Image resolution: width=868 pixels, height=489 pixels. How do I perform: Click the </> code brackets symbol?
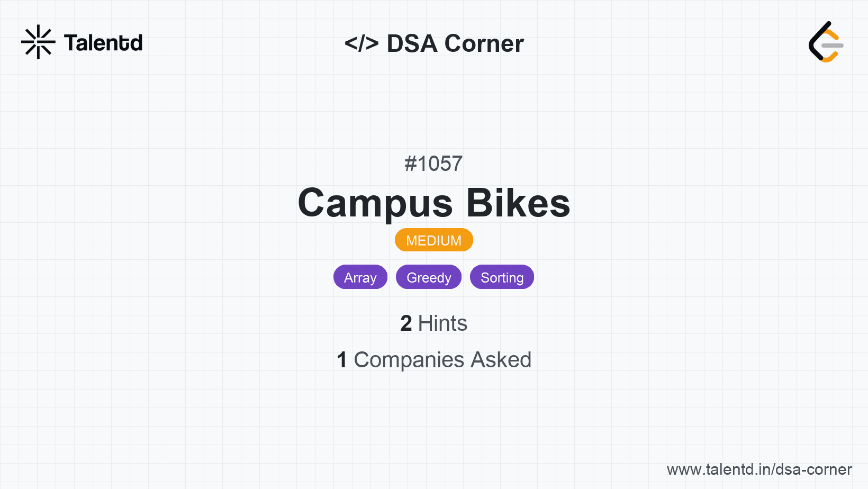[x=361, y=43]
